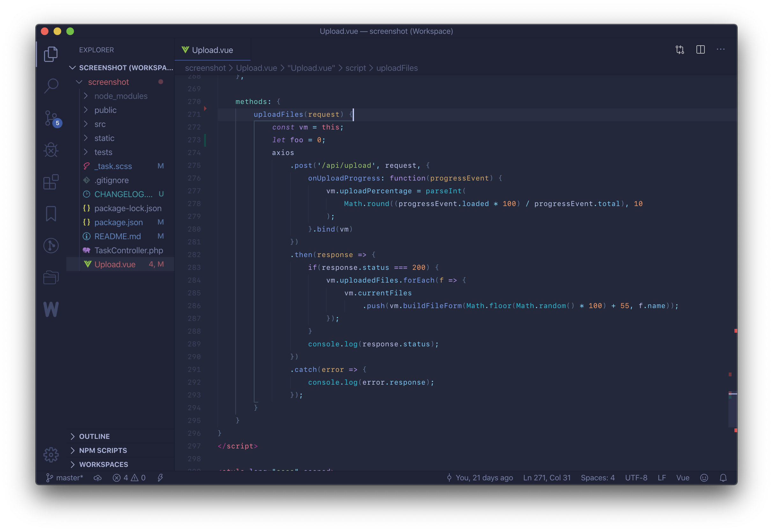Image resolution: width=773 pixels, height=532 pixels.
Task: Open the Search view icon
Action: (51, 86)
